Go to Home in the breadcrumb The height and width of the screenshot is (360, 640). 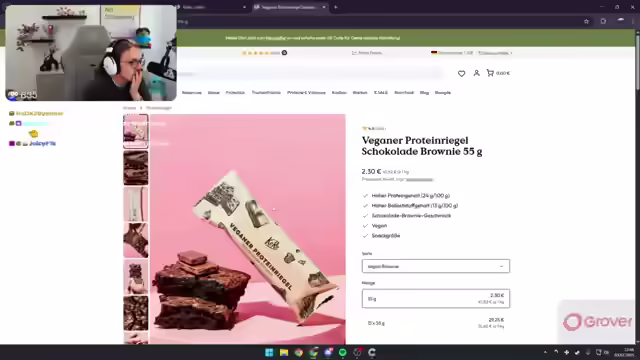(x=129, y=108)
